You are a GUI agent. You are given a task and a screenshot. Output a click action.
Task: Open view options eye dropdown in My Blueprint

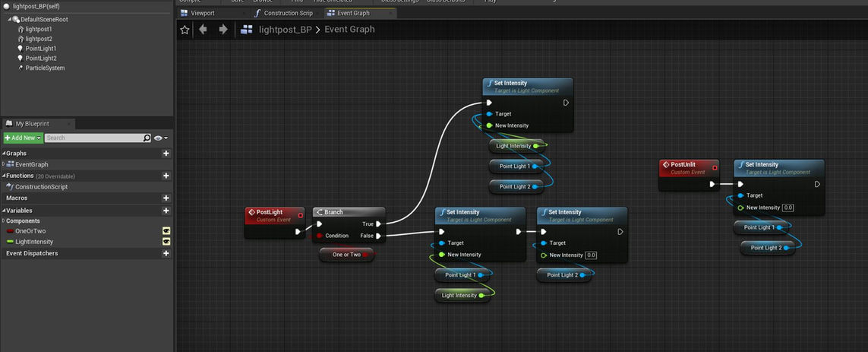[161, 138]
